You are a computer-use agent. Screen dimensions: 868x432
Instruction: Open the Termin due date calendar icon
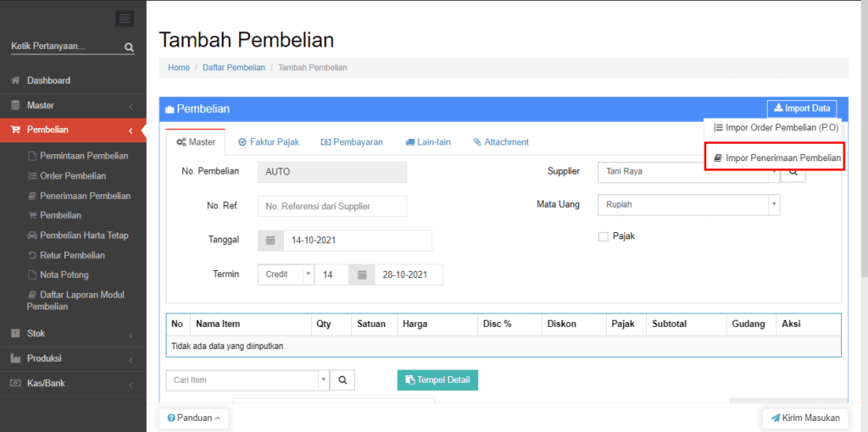coord(362,274)
